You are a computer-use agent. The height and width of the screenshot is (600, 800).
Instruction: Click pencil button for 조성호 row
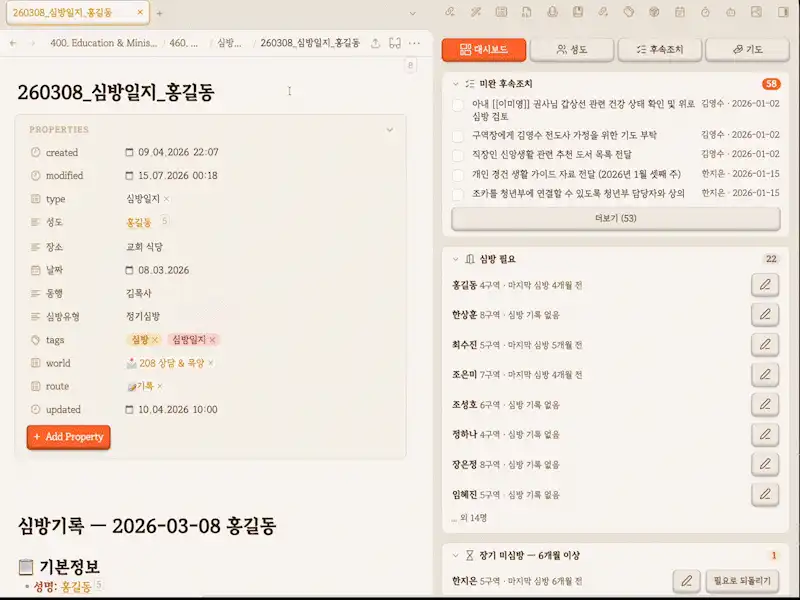coord(765,405)
